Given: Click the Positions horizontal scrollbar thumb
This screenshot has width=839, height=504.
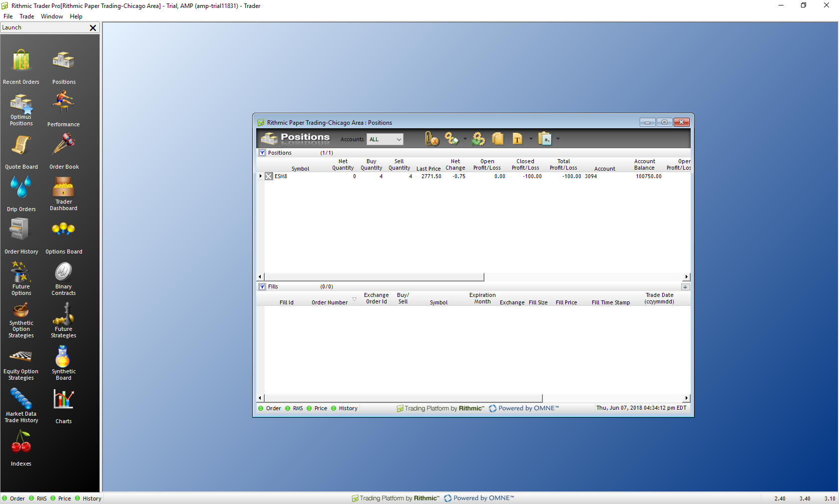Looking at the screenshot, I should (374, 277).
